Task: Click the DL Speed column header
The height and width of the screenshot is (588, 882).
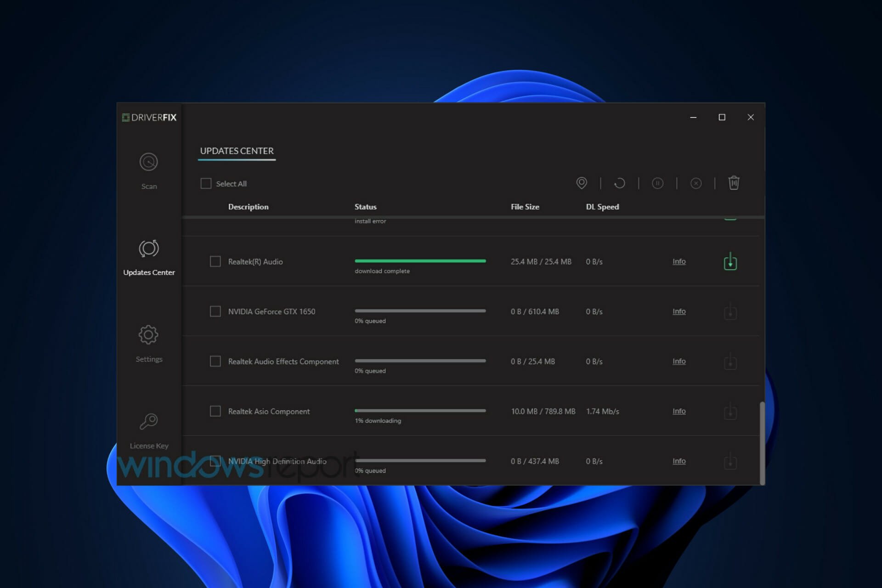Action: [x=602, y=207]
